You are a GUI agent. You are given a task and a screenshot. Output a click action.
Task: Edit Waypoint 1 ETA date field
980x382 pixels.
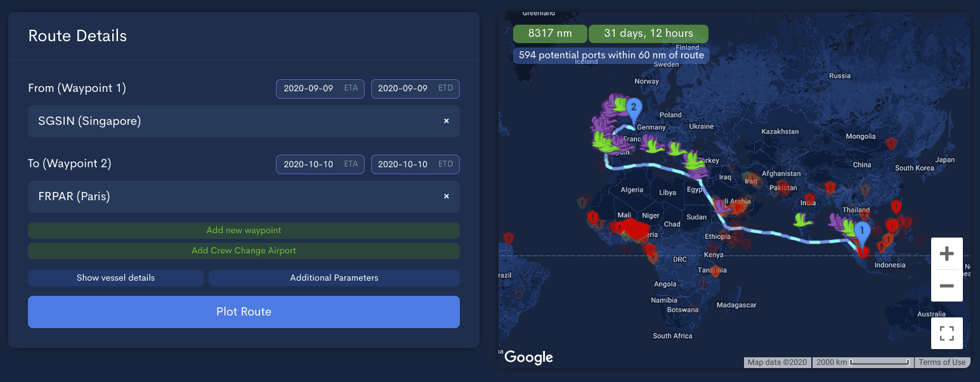click(320, 89)
